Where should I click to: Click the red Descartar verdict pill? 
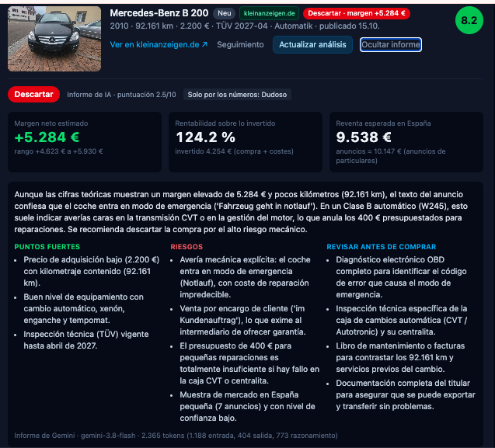tap(33, 94)
